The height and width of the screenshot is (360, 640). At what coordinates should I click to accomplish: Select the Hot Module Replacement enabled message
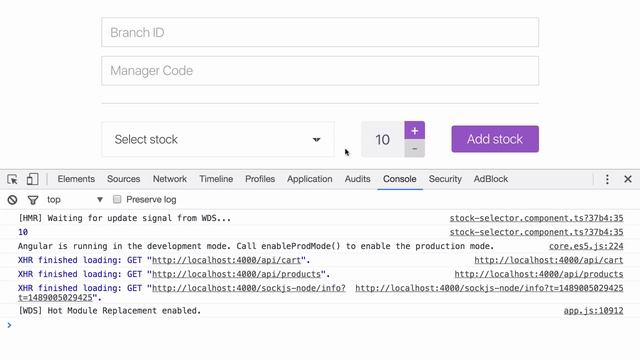[x=109, y=311]
